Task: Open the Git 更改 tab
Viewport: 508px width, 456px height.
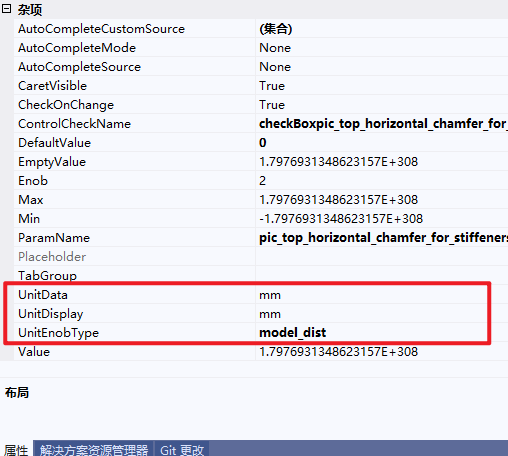Action: click(182, 449)
